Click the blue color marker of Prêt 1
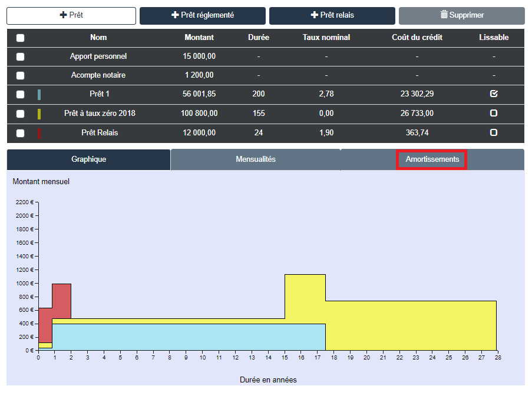 pyautogui.click(x=39, y=94)
